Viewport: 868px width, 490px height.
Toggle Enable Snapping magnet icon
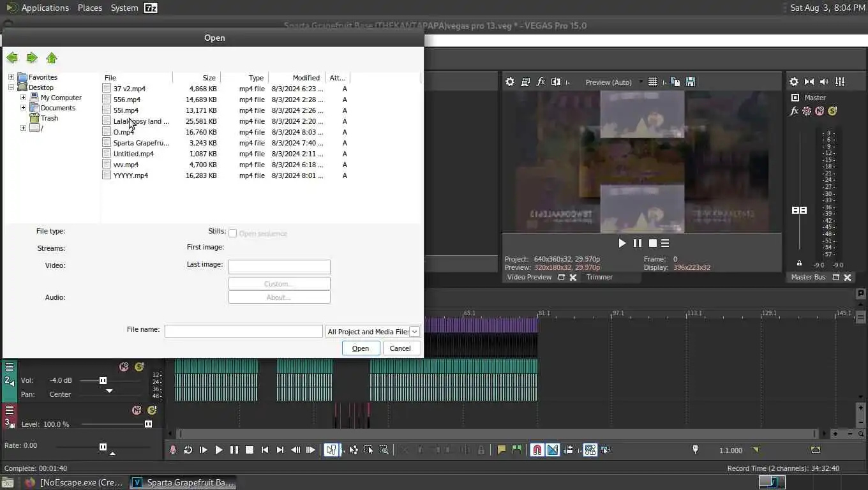click(537, 450)
